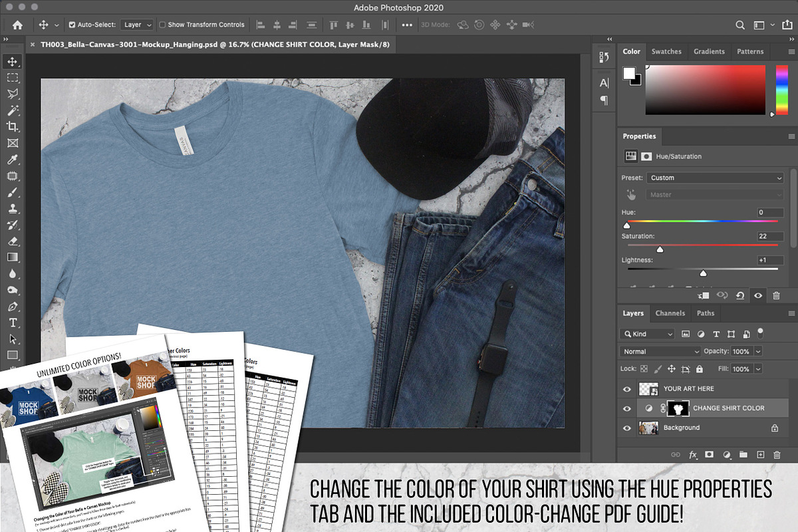The width and height of the screenshot is (798, 532).
Task: Add a layer mask
Action: coord(709,455)
